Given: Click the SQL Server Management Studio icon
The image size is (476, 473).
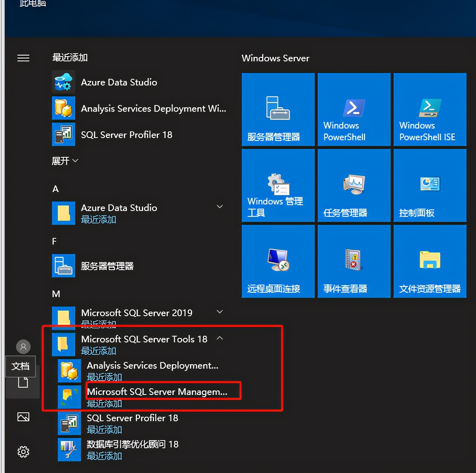Looking at the screenshot, I should pos(69,397).
